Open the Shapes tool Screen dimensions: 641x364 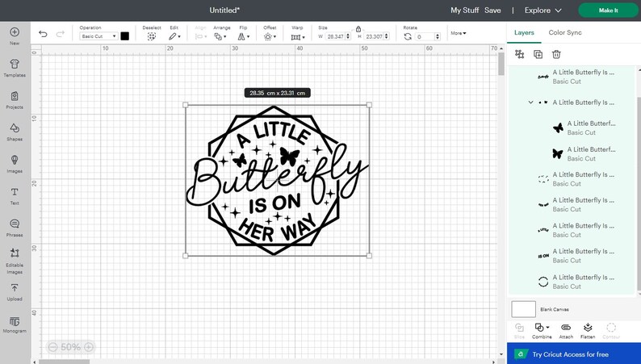(15, 132)
